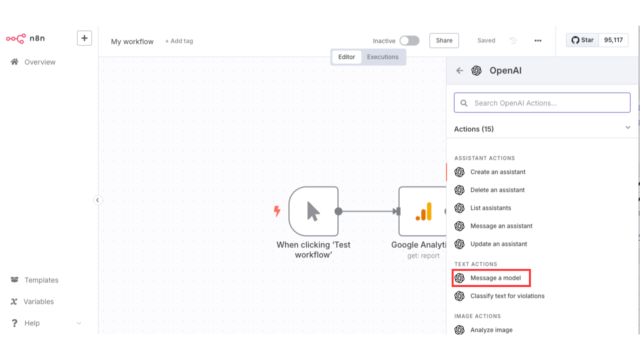
Task: Click the icon beside Create an assistant
Action: [x=460, y=172]
